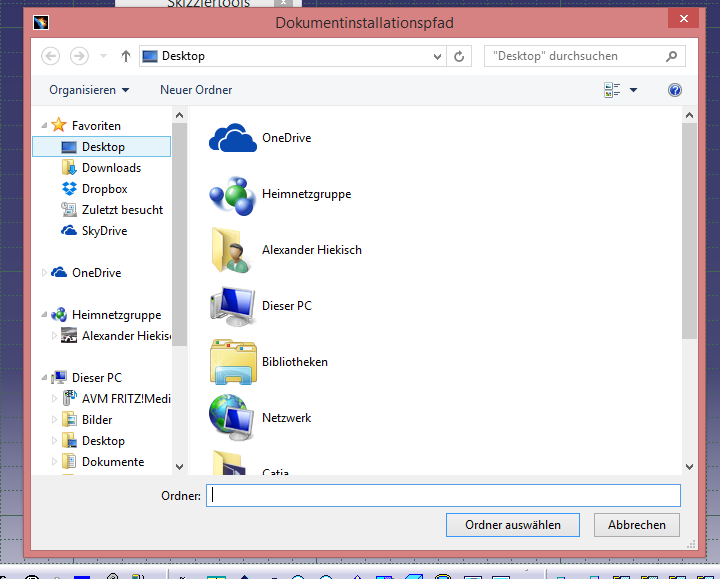This screenshot has width=720, height=579.
Task: Click the Back navigation arrow
Action: tap(51, 56)
